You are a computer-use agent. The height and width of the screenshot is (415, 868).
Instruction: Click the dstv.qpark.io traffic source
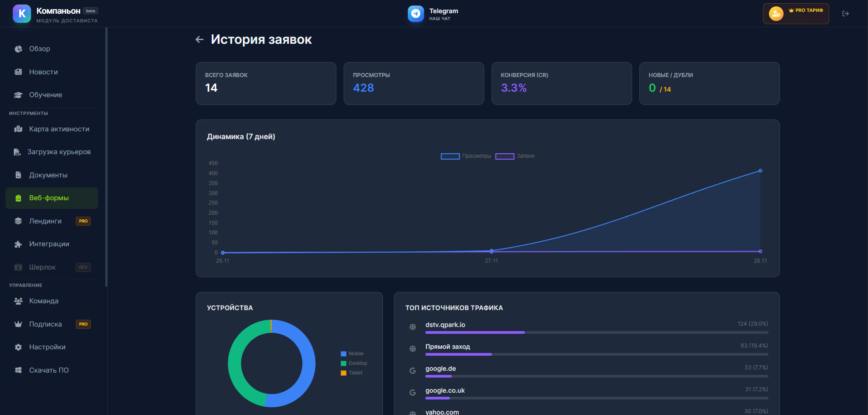click(x=445, y=325)
